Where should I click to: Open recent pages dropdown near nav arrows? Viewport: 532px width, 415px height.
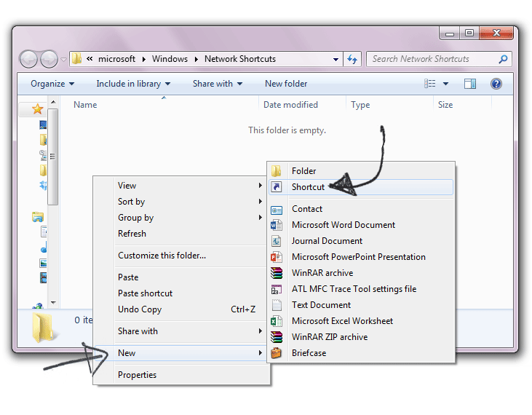coord(63,60)
